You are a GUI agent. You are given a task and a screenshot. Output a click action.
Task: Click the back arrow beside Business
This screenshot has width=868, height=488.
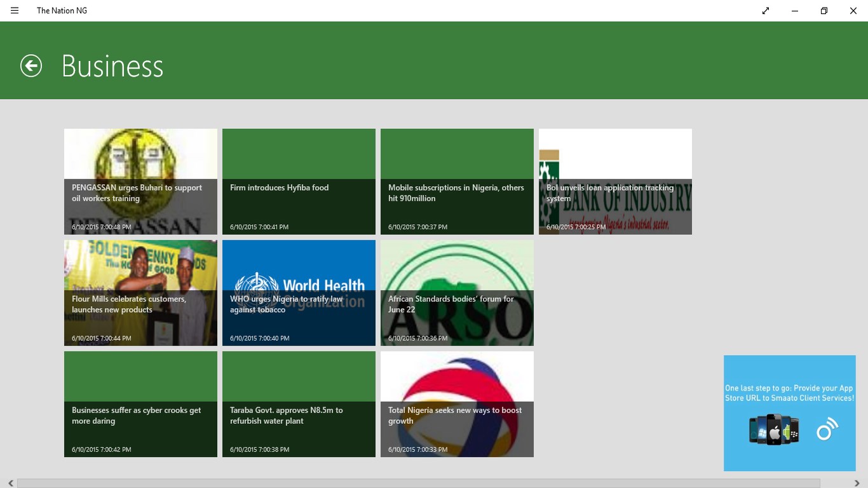click(x=31, y=65)
